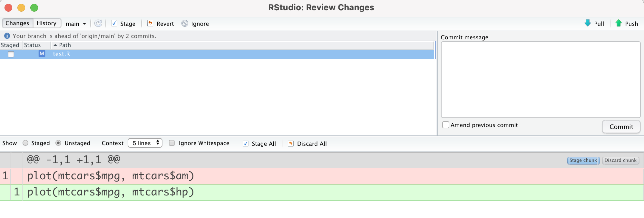Screen dimensions: 644x218
Task: Click inside the Commit message text box
Action: point(540,79)
